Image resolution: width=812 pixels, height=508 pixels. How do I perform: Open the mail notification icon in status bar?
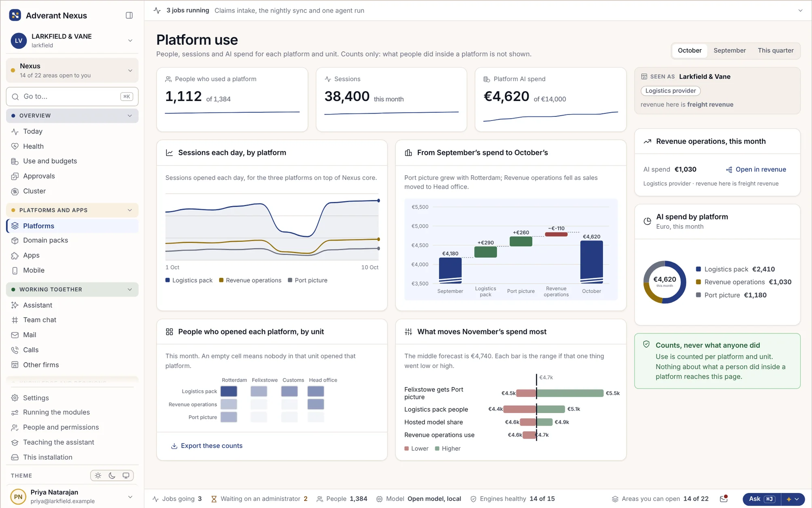coord(724,499)
